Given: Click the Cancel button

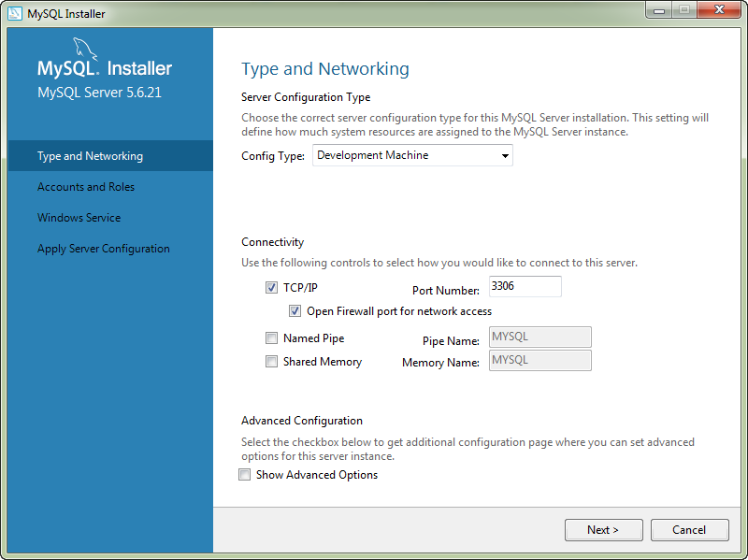Looking at the screenshot, I should (689, 530).
